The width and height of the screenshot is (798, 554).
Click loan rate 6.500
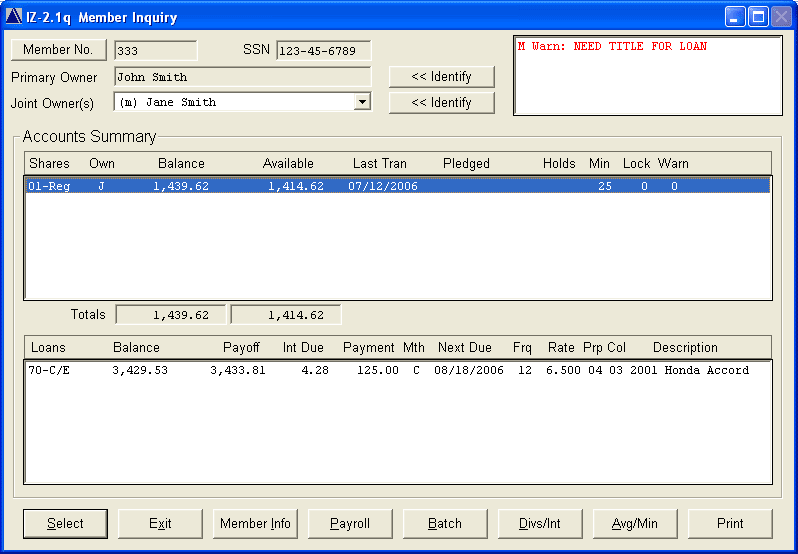point(563,370)
